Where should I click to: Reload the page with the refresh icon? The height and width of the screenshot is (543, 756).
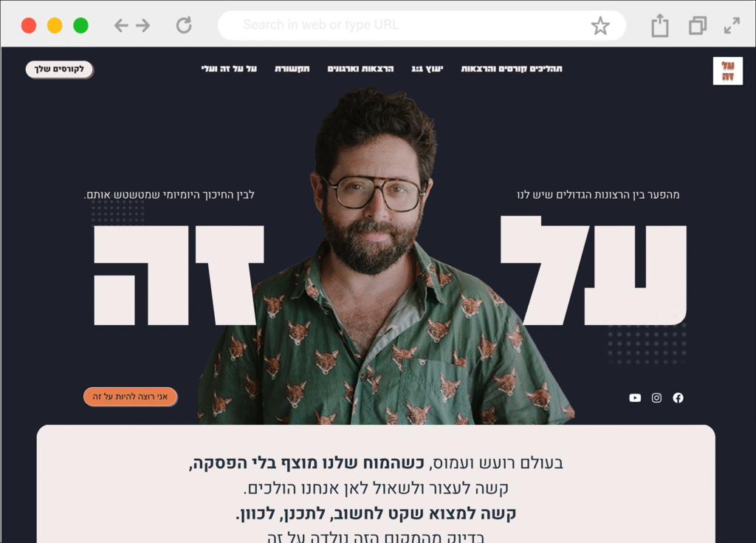pos(184,25)
